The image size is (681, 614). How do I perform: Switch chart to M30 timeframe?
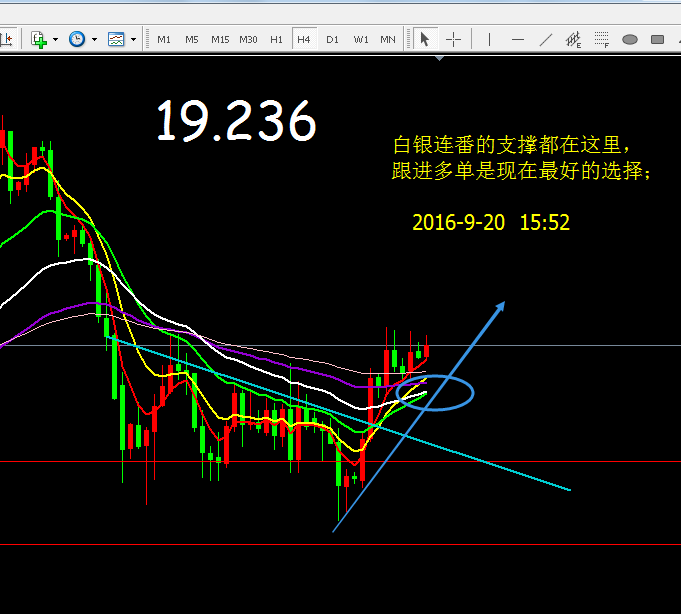point(248,40)
